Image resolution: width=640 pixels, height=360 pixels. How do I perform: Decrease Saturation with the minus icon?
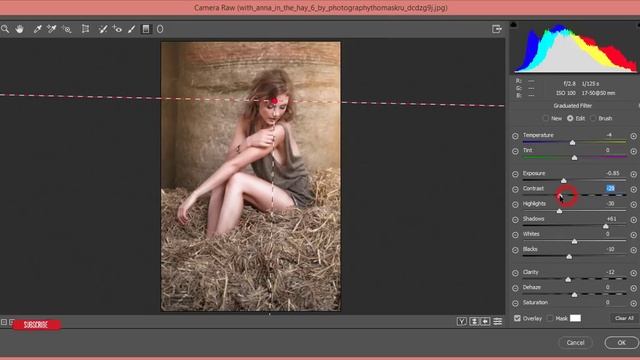(515, 303)
